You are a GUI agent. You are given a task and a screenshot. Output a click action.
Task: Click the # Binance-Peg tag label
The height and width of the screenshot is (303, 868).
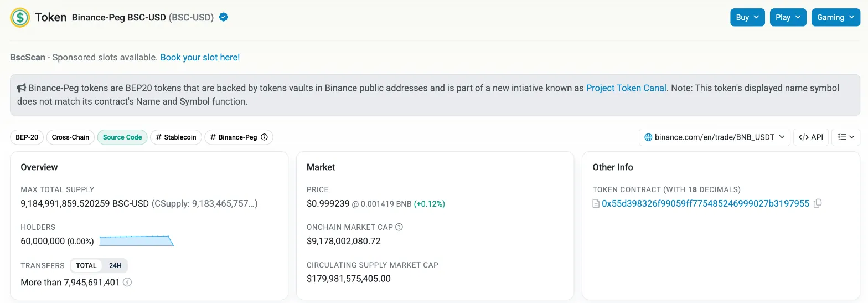pos(234,137)
